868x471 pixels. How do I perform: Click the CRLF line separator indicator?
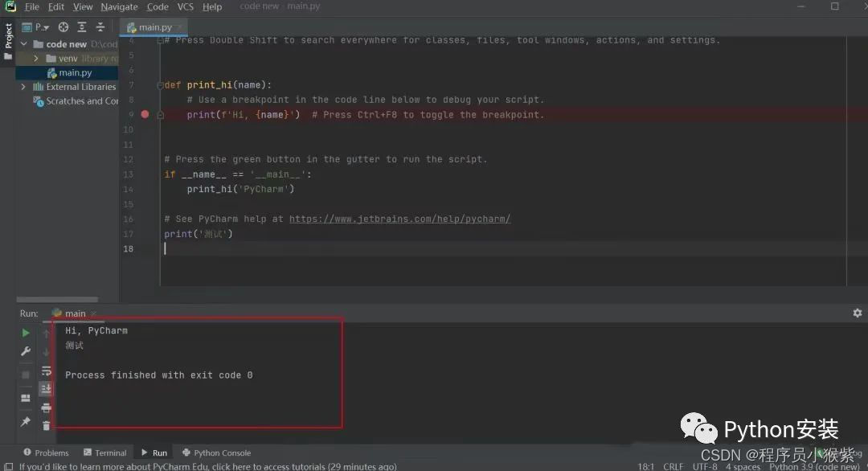coord(674,466)
